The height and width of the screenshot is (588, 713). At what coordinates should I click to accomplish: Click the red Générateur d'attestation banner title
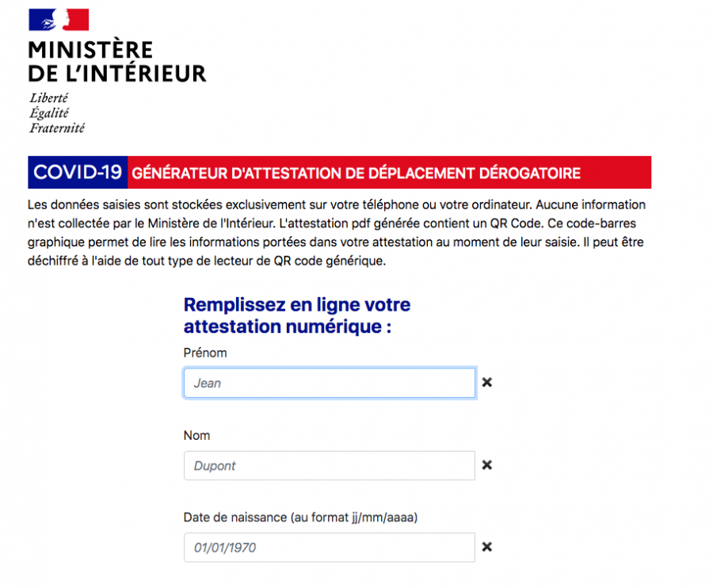tap(356, 173)
